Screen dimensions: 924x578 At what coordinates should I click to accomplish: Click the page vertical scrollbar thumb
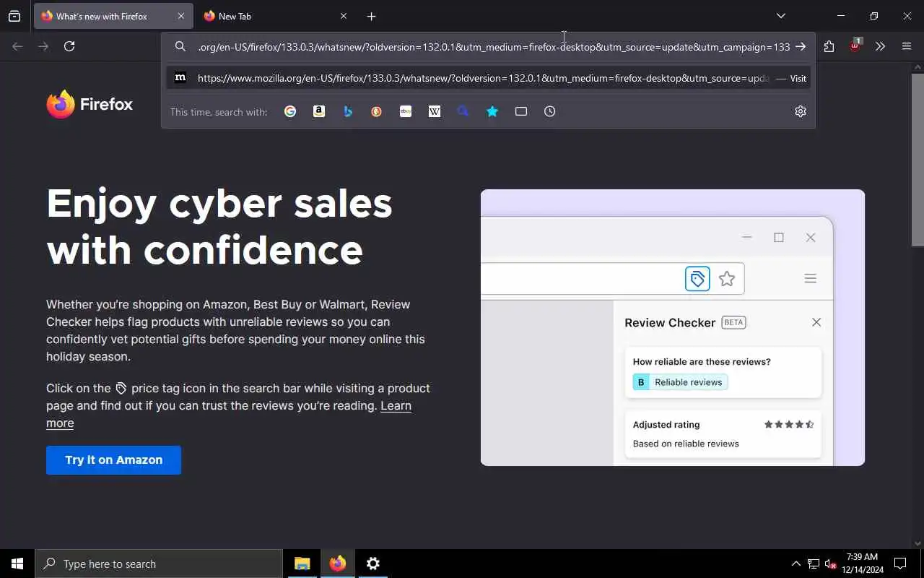click(918, 159)
